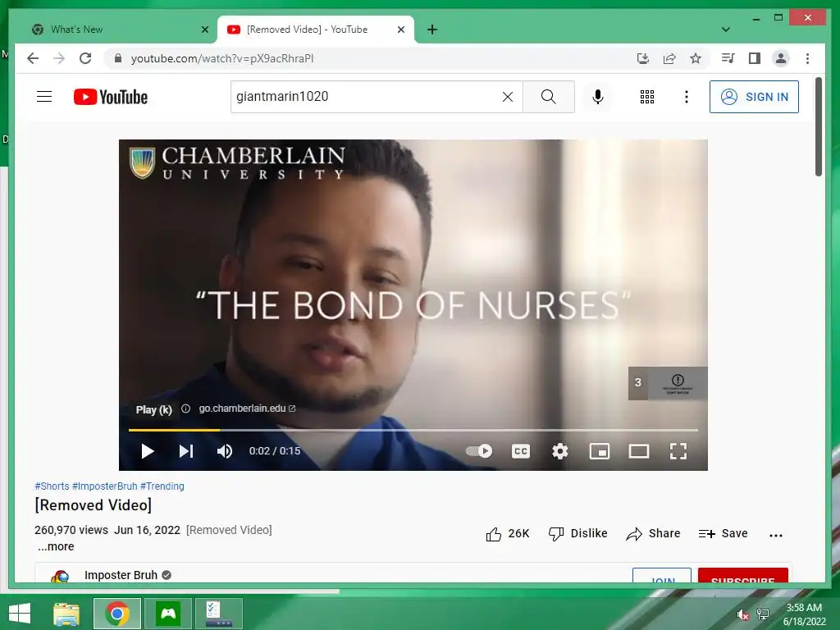Reload the page
This screenshot has width=840, height=630.
coord(85,58)
